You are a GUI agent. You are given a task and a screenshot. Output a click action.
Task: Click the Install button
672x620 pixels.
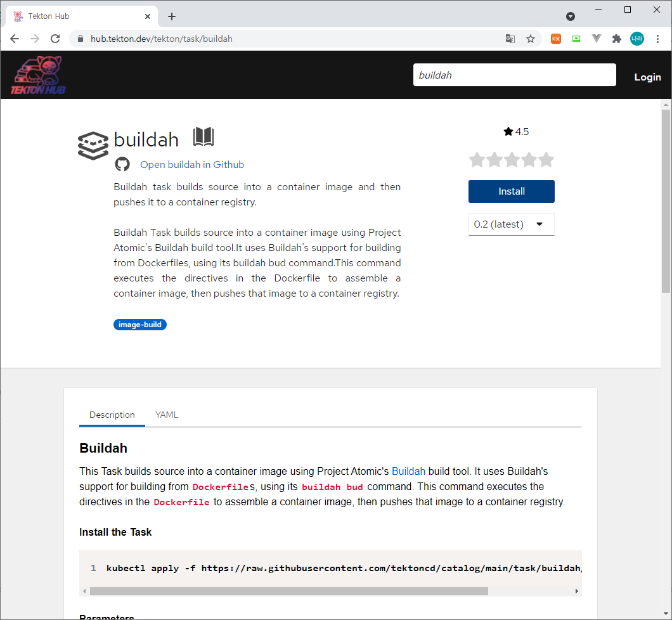click(511, 191)
